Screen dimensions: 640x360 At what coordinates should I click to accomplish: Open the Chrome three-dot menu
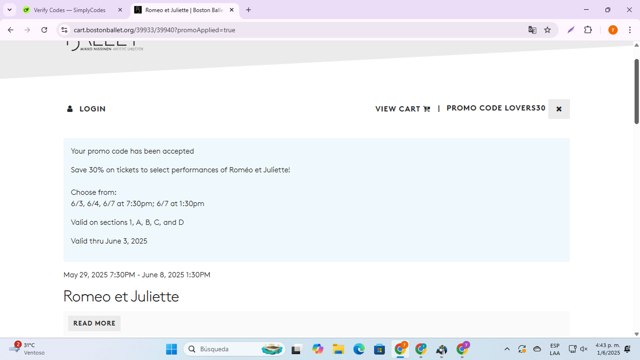pos(630,30)
